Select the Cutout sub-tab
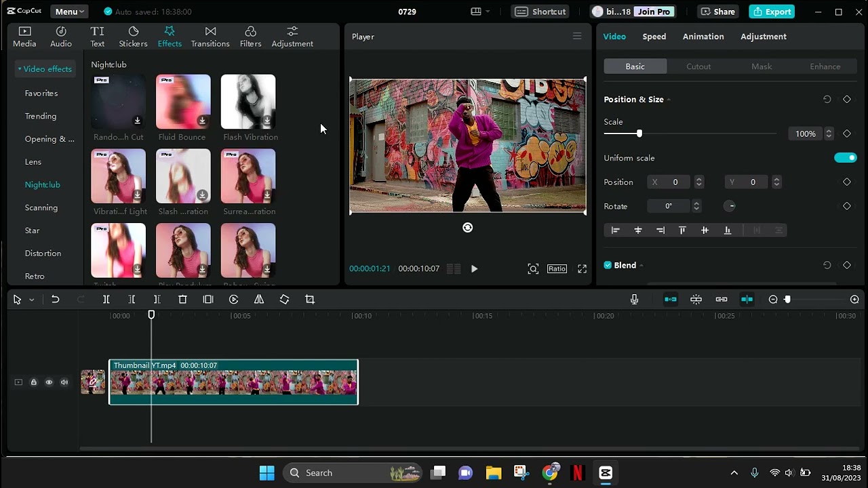Screen dimensions: 868x488 click(698, 66)
